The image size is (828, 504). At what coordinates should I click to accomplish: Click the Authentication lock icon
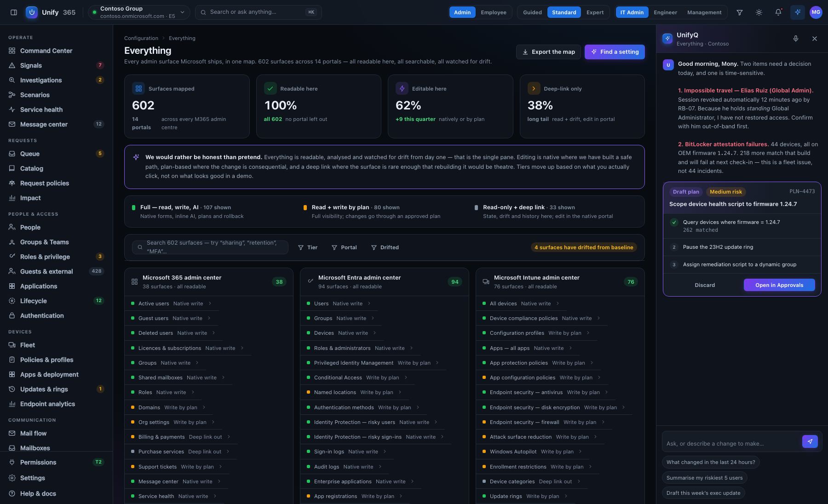click(12, 315)
